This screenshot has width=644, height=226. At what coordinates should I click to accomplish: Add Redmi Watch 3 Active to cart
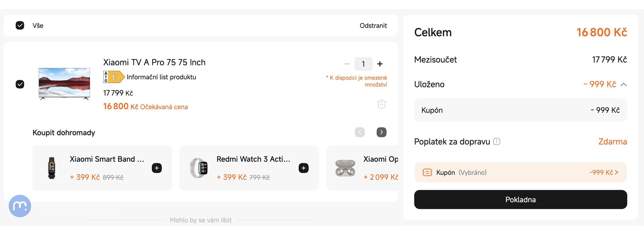click(304, 168)
